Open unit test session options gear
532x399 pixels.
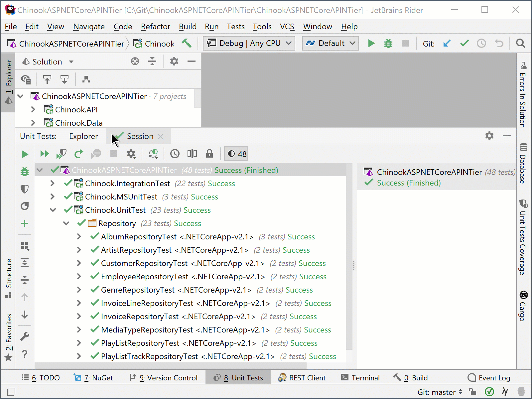131,154
